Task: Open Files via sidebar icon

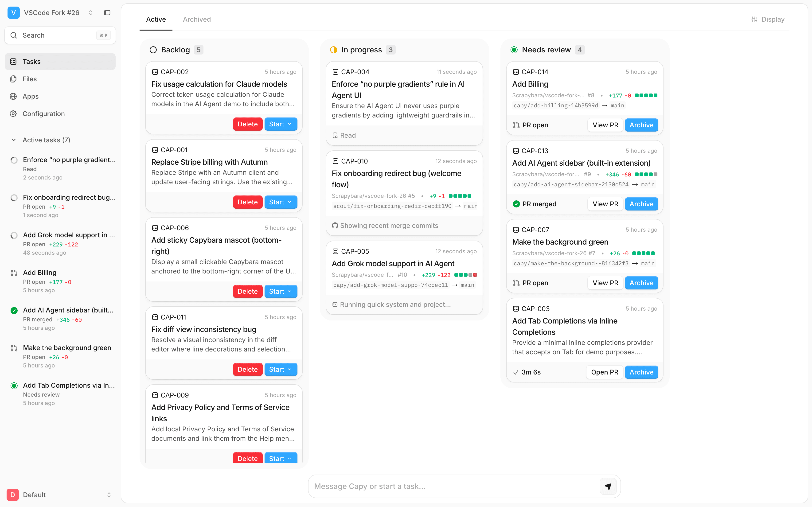Action: 13,79
